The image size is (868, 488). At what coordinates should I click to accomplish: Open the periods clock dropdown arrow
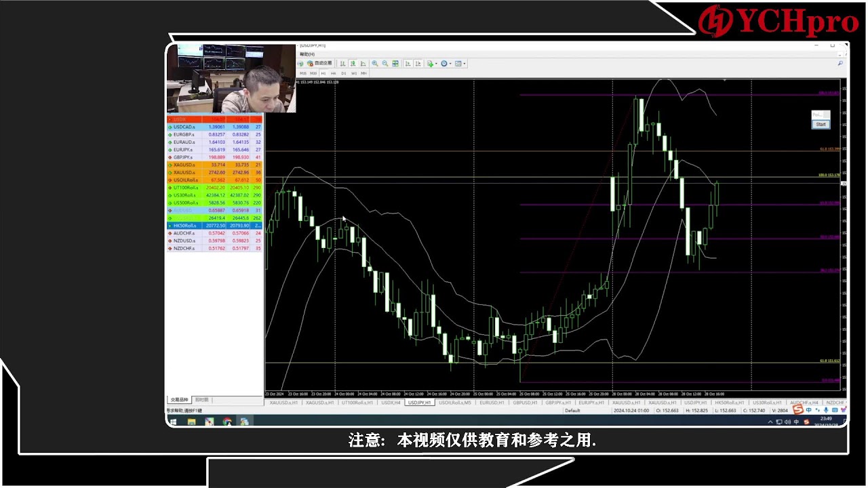(x=450, y=64)
